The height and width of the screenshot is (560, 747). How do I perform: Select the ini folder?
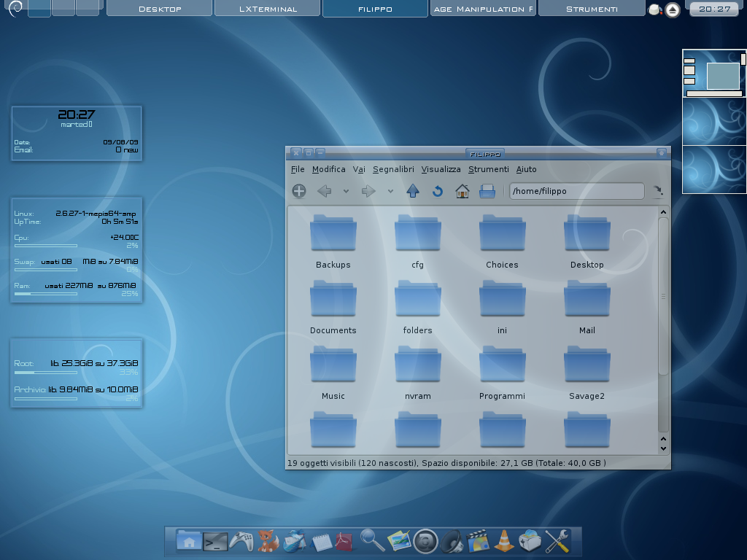[x=502, y=308]
